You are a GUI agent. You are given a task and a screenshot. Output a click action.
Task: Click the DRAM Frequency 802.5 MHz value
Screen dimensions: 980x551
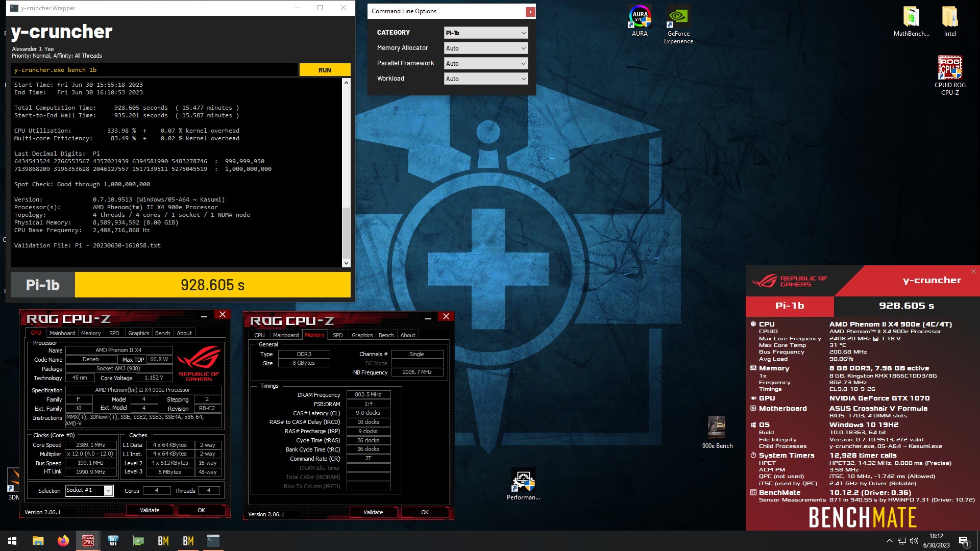click(x=369, y=394)
